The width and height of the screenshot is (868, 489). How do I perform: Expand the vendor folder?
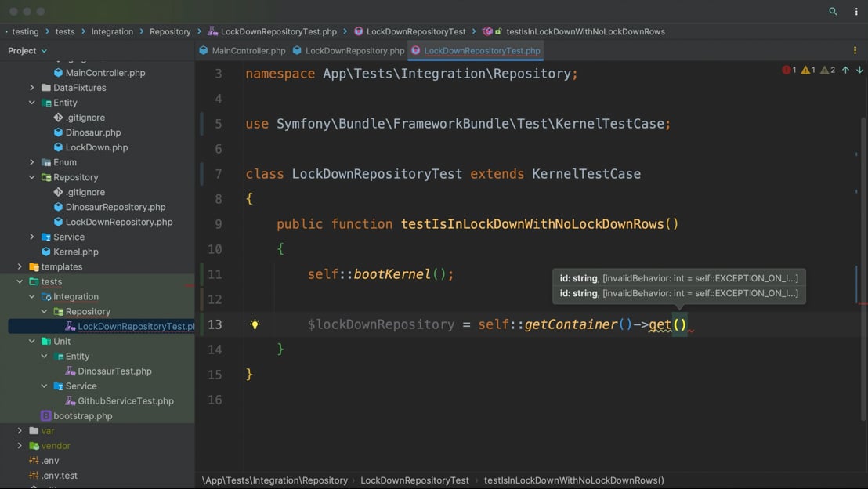tap(20, 446)
